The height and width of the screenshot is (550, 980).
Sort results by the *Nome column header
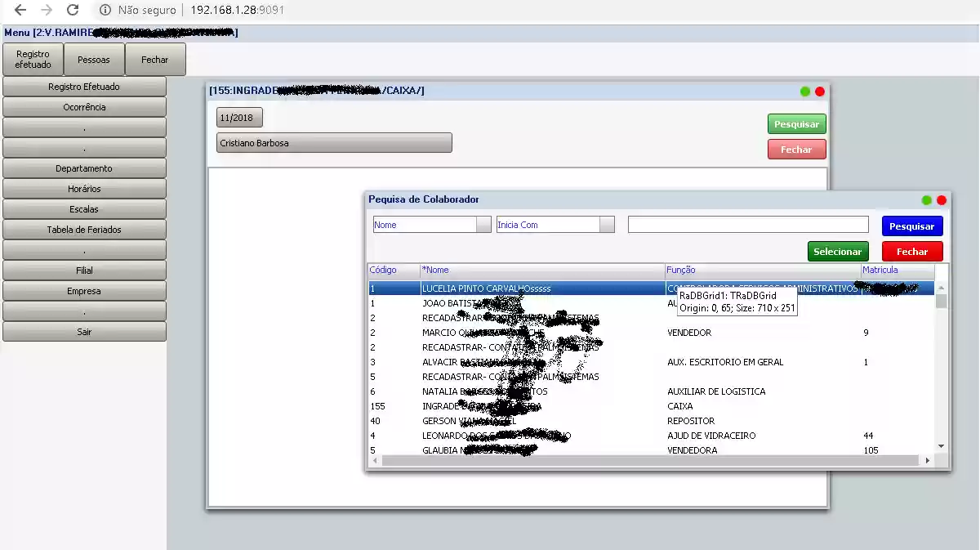[438, 270]
